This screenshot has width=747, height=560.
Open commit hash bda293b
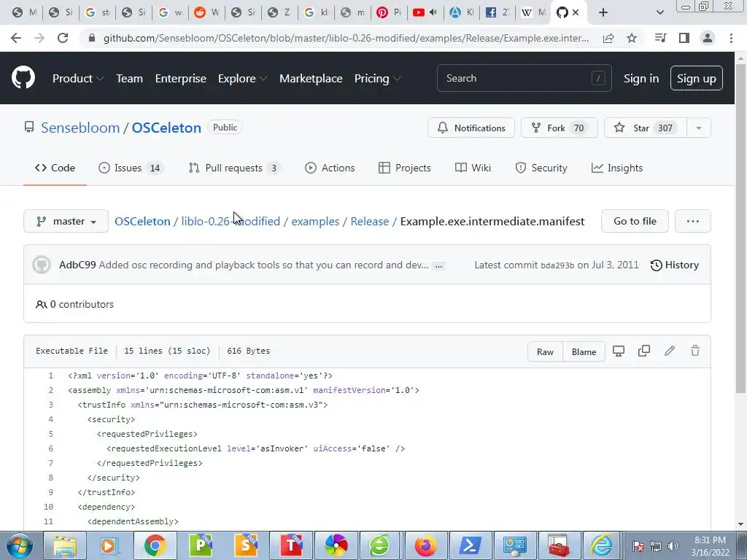pyautogui.click(x=557, y=265)
